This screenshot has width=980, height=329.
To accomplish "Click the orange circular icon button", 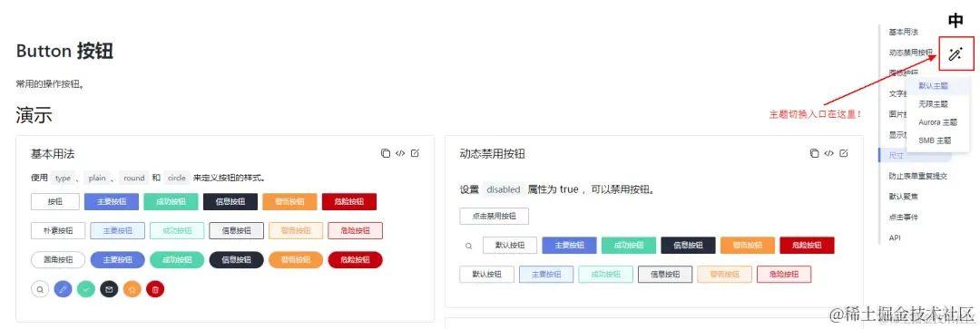I will click(x=132, y=289).
